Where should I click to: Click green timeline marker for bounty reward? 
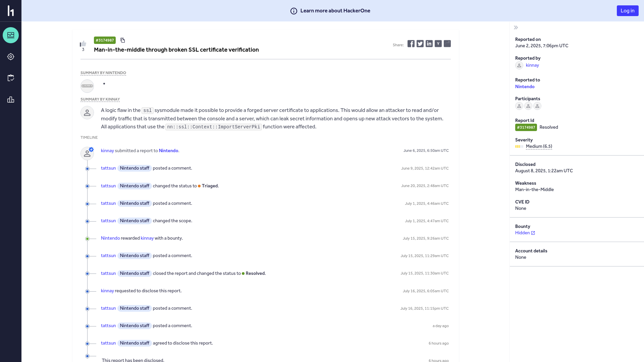[x=87, y=239]
